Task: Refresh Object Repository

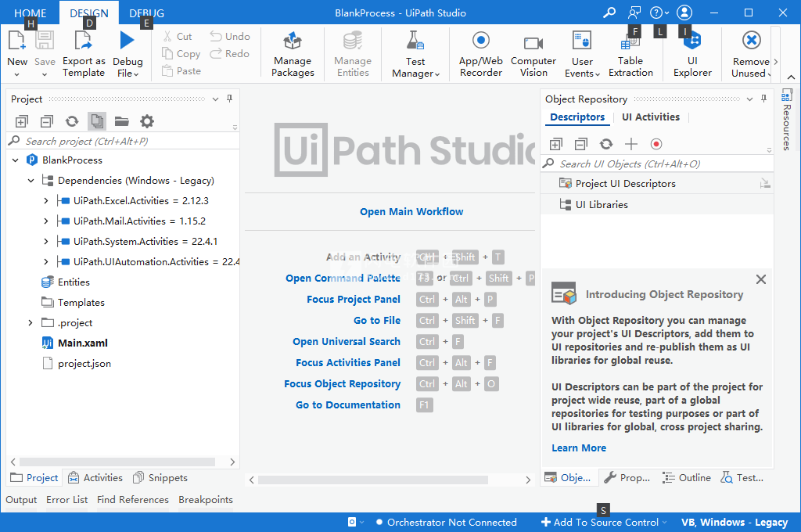Action: click(x=606, y=145)
